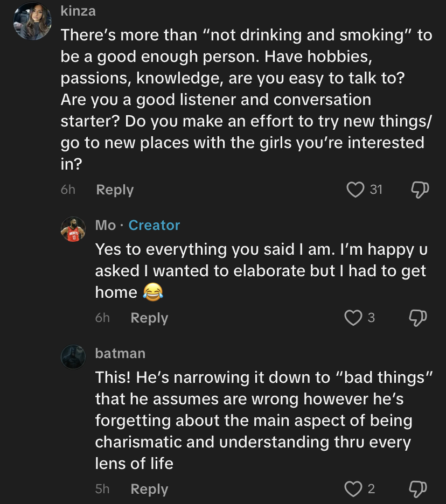The width and height of the screenshot is (446, 504).
Task: Click the Creator badge next to Mo
Action: coord(154,225)
